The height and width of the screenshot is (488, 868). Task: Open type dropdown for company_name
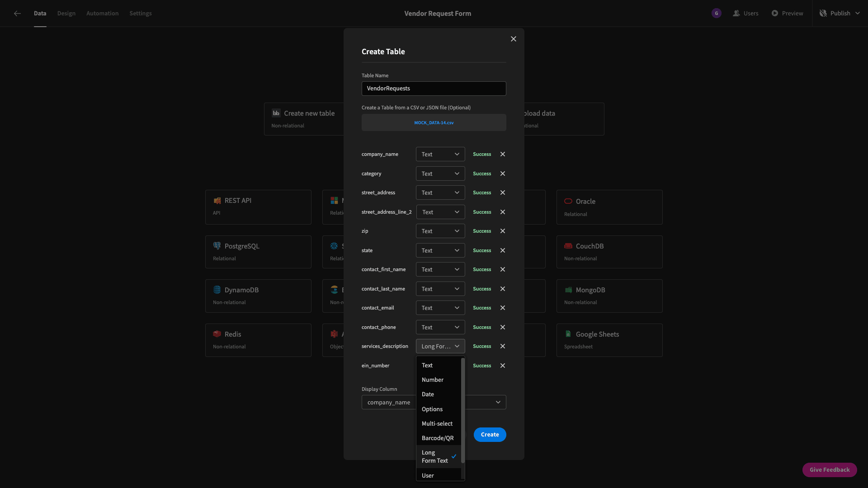(440, 154)
